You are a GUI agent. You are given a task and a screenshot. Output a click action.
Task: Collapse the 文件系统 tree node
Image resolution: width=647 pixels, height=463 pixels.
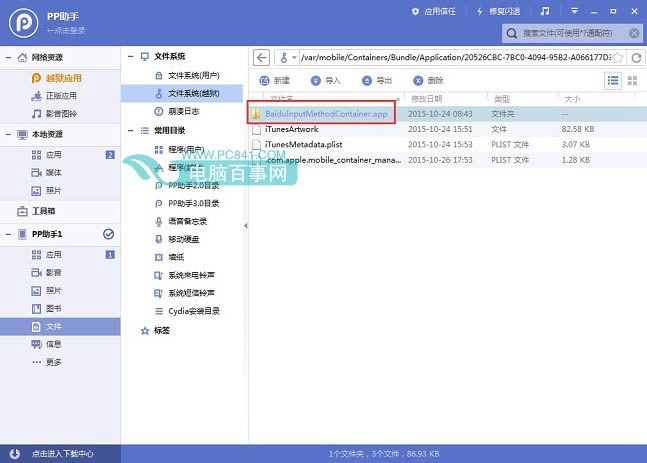click(x=131, y=56)
